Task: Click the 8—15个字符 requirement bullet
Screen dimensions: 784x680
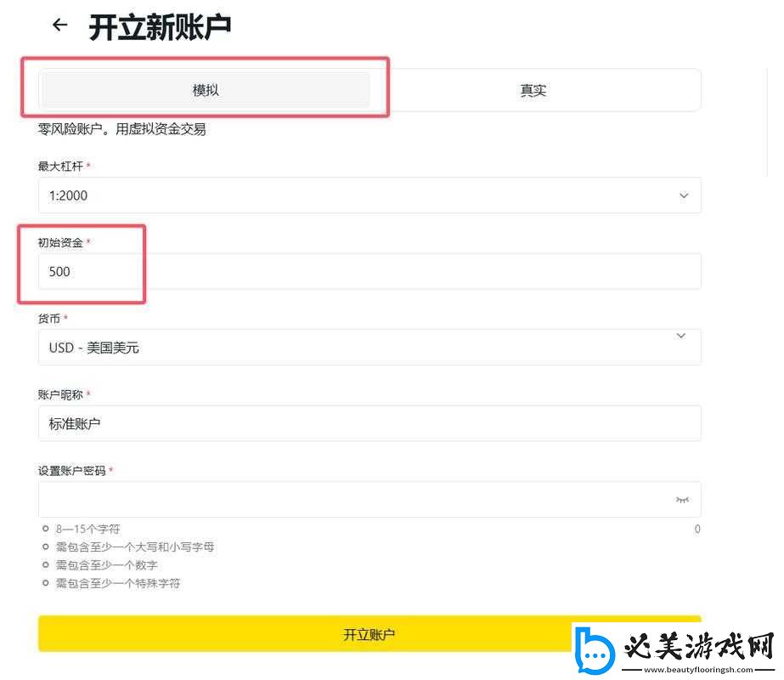Action: (46, 530)
